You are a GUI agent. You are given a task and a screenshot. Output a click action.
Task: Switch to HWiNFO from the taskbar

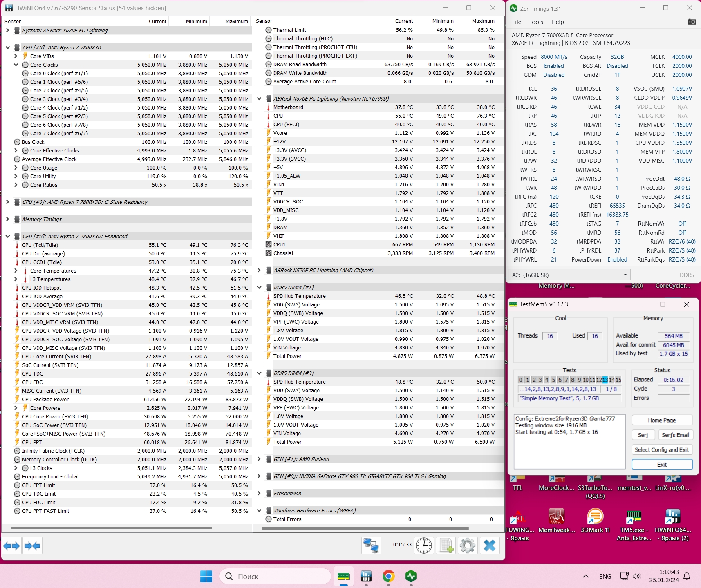coord(366,576)
